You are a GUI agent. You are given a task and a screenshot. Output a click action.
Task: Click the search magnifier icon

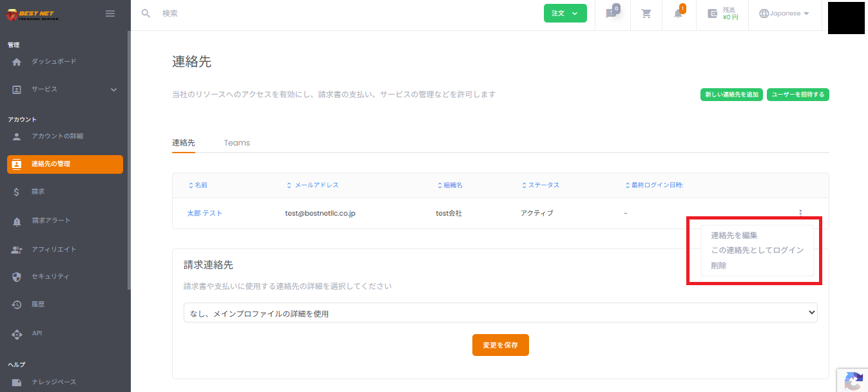pos(146,13)
